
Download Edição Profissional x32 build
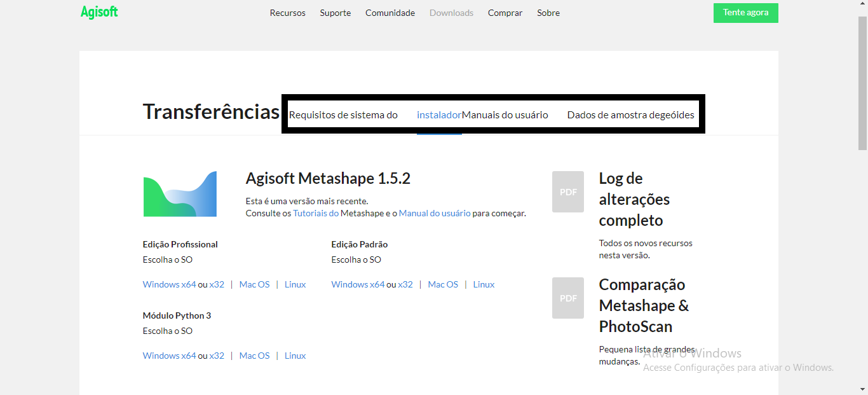[x=217, y=285]
